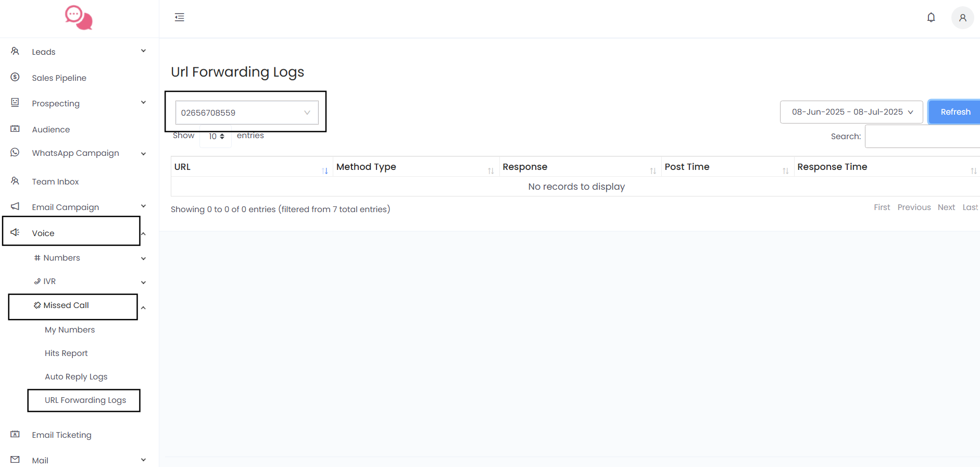Click the Url Forwarding Logs heading
The image size is (980, 467).
pyautogui.click(x=237, y=72)
